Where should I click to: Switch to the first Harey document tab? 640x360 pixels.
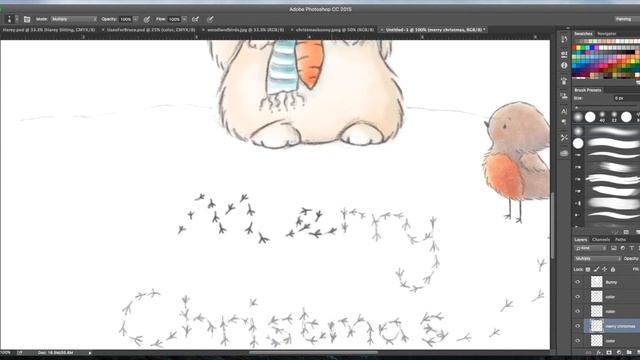(x=49, y=30)
